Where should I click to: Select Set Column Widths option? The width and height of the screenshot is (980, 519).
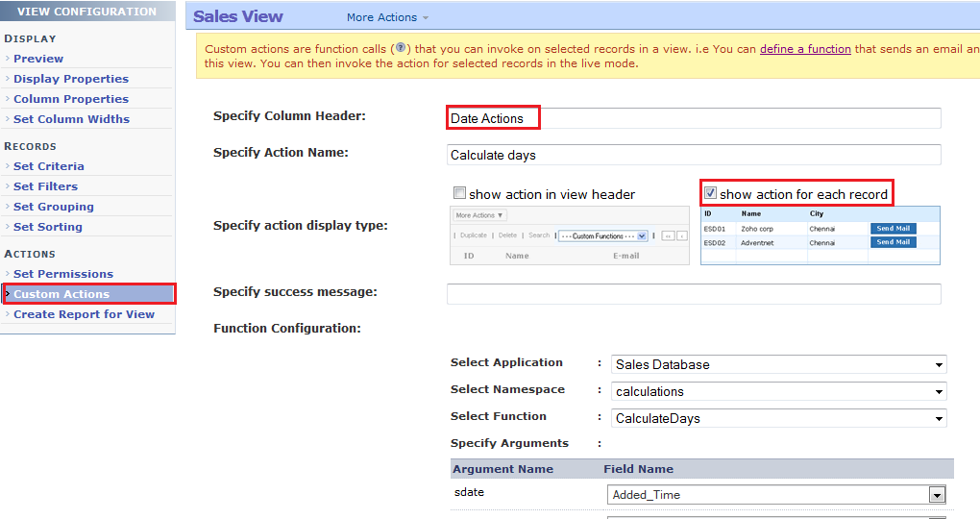click(71, 119)
